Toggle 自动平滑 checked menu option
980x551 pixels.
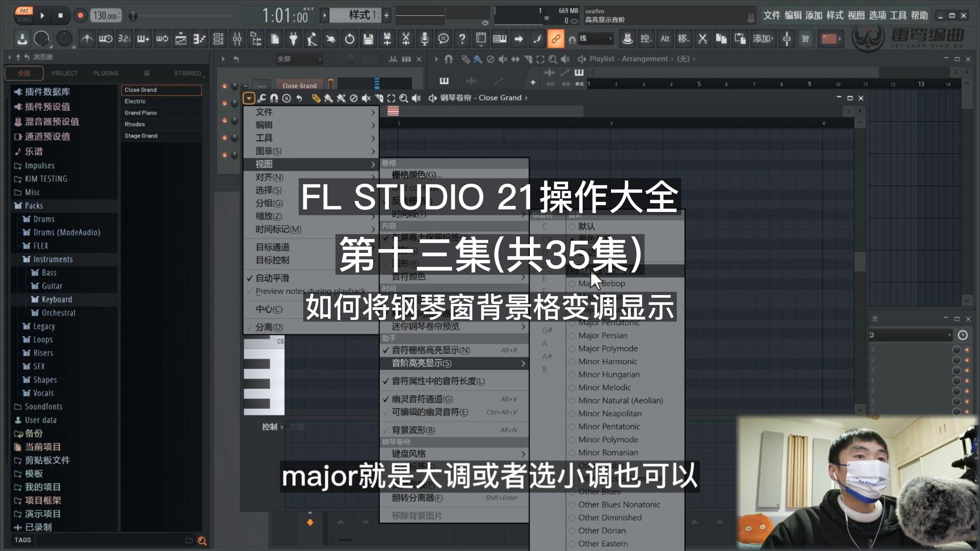click(310, 278)
